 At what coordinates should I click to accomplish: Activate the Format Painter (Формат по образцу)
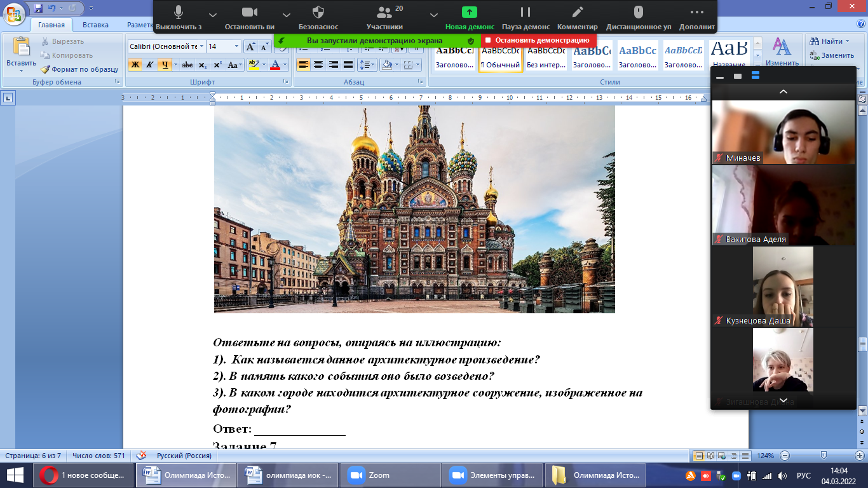pos(79,69)
